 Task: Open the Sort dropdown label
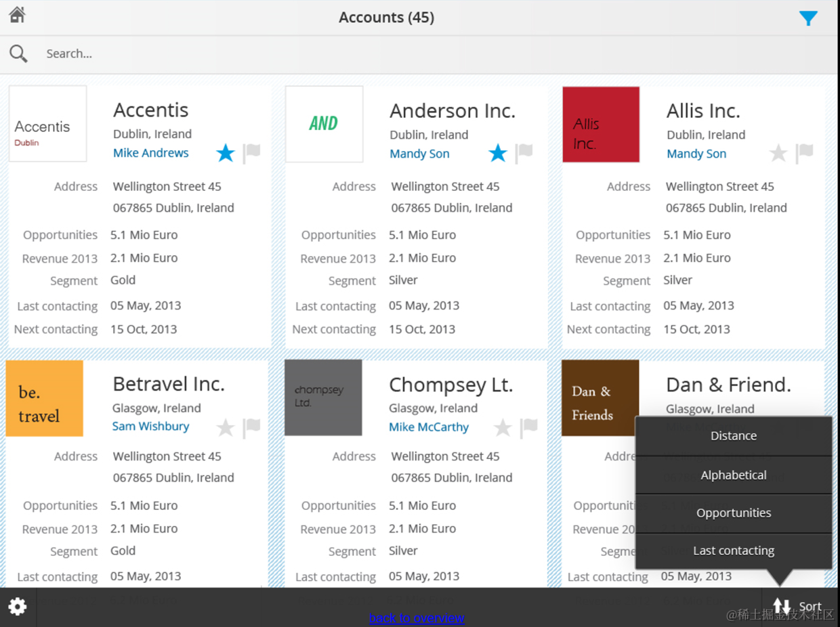pos(810,607)
